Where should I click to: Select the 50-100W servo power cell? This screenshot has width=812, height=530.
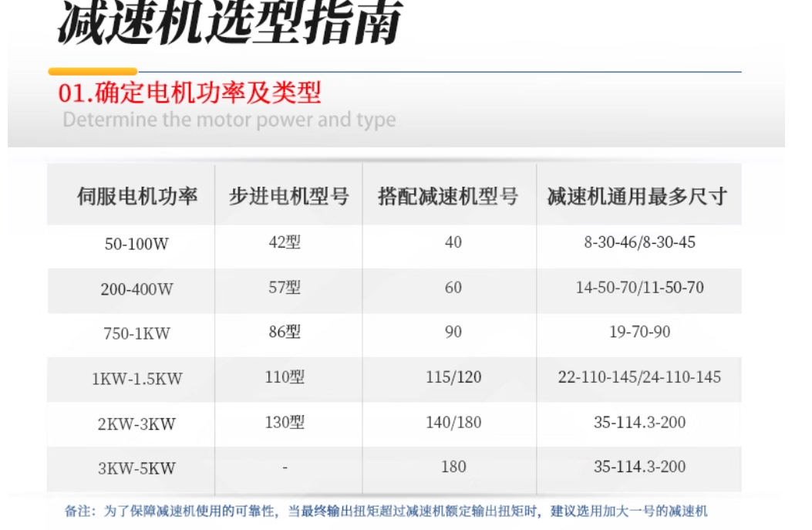point(136,245)
